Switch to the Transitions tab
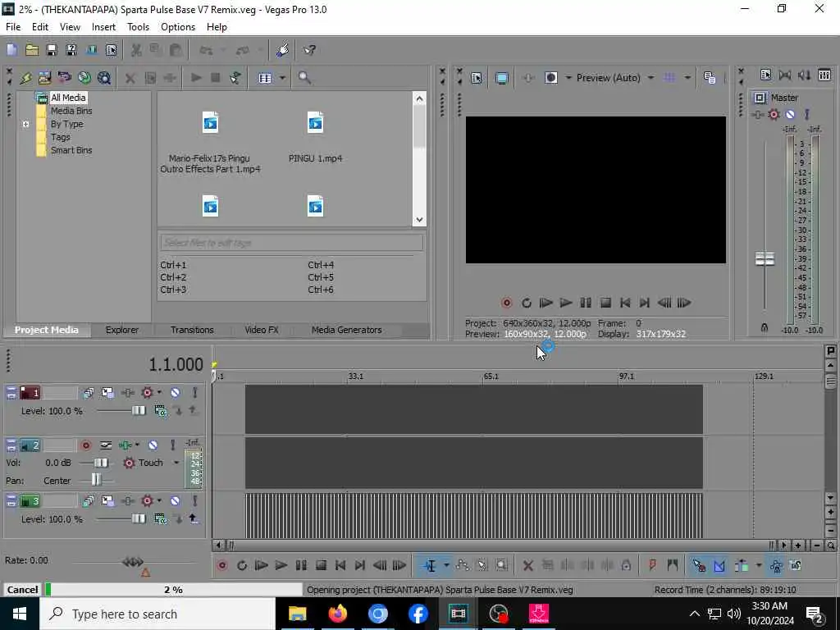This screenshot has width=840, height=630. (192, 330)
